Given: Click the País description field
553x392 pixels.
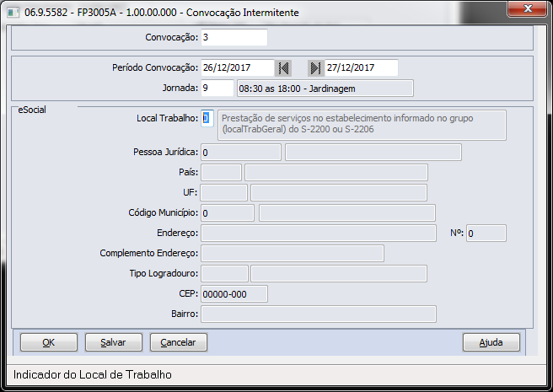Looking at the screenshot, I should (336, 173).
